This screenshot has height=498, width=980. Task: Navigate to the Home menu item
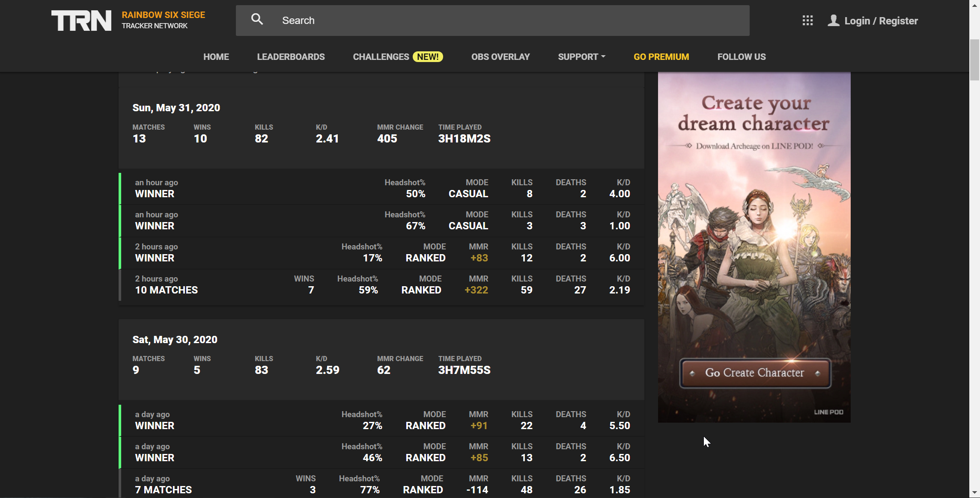coord(216,57)
